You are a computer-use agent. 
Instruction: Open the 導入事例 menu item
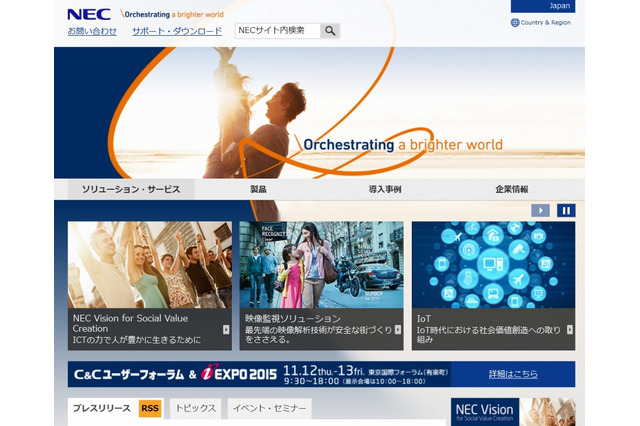pos(385,189)
